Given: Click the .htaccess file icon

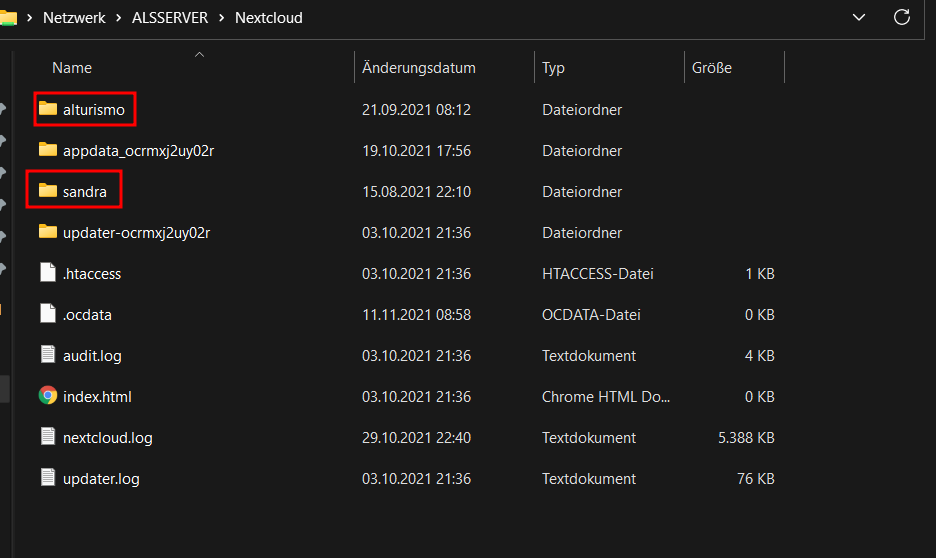Looking at the screenshot, I should 48,272.
